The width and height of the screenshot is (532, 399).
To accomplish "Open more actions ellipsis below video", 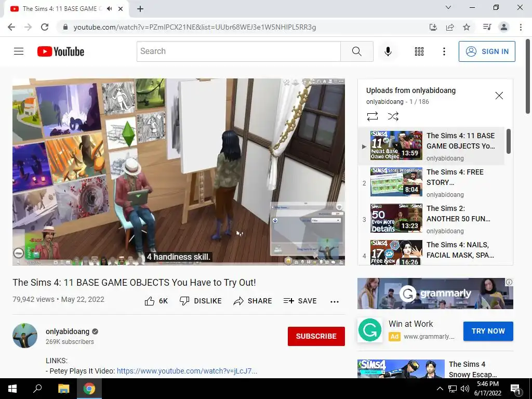I will click(335, 301).
